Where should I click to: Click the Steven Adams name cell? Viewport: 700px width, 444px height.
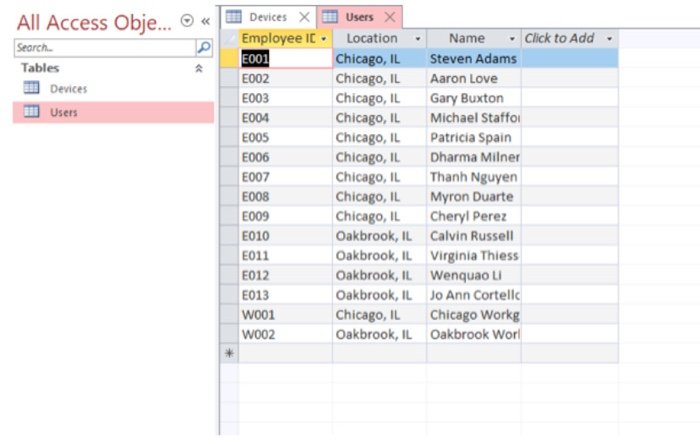point(474,58)
